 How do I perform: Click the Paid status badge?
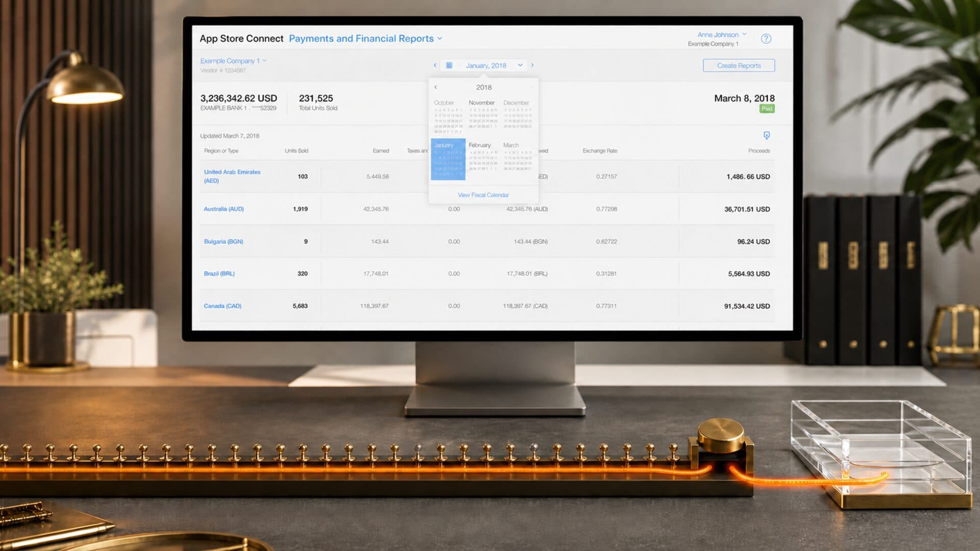(767, 109)
